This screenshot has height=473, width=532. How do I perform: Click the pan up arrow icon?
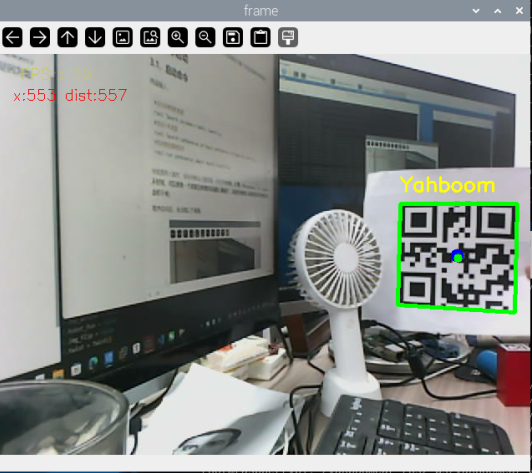tap(68, 37)
